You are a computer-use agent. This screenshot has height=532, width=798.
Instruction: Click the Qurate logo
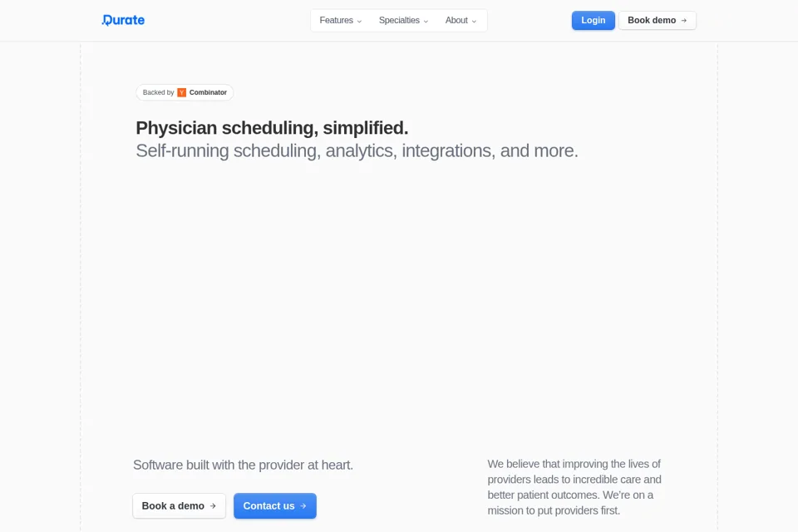[123, 20]
